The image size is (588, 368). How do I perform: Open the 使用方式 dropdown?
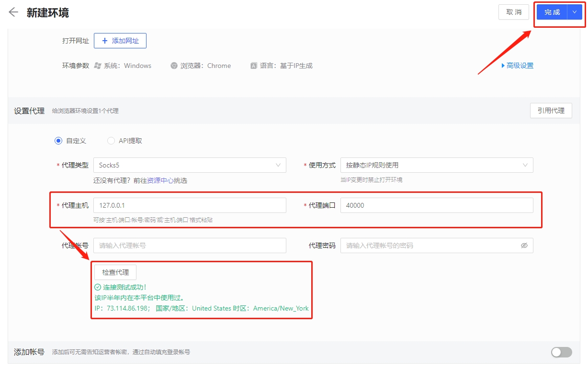(437, 165)
